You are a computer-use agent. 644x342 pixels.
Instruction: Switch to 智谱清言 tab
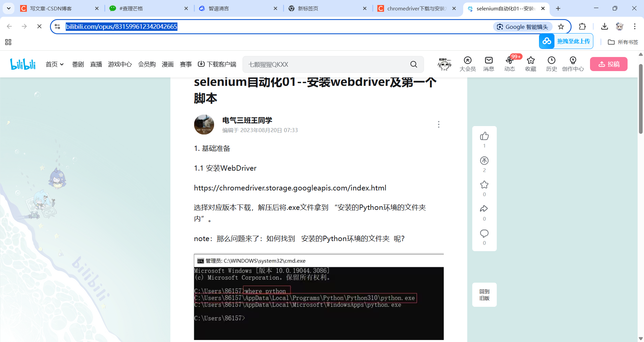pos(238,8)
